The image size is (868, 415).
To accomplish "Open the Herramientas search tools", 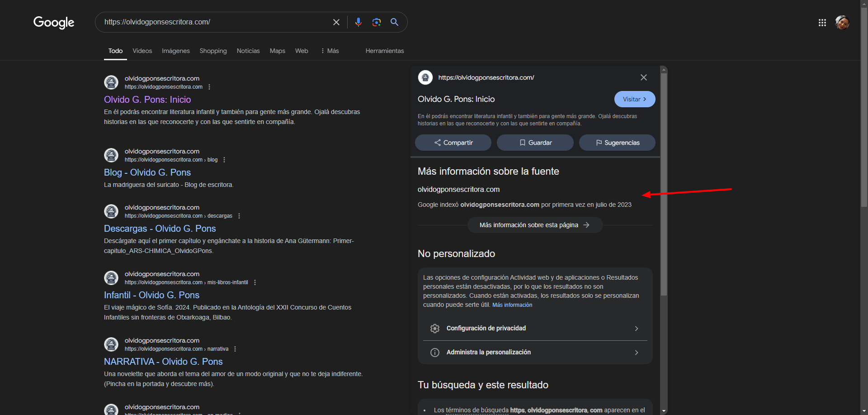I will pyautogui.click(x=385, y=51).
